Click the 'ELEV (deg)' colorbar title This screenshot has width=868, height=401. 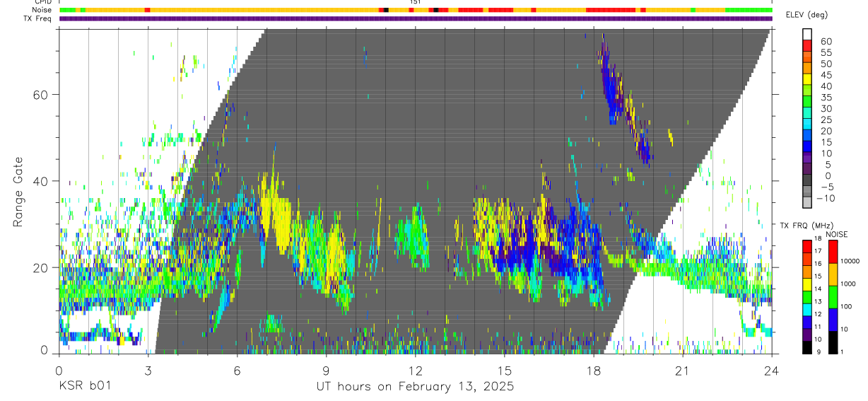tap(807, 15)
